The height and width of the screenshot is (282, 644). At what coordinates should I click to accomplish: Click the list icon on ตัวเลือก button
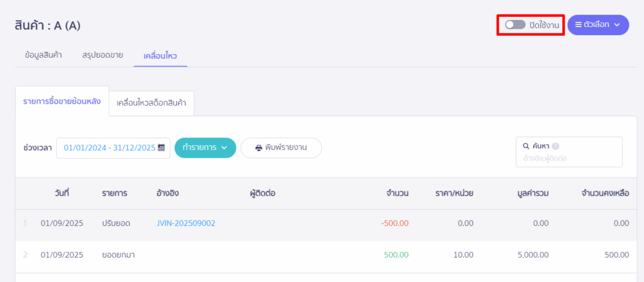579,24
